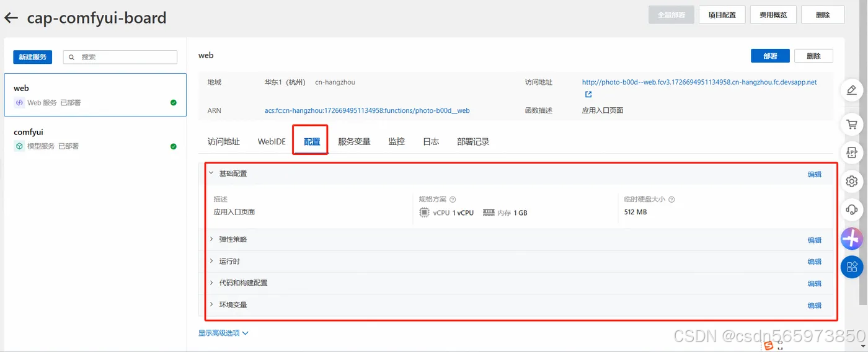Click the help icon beside 临时硬盘大小

671,200
